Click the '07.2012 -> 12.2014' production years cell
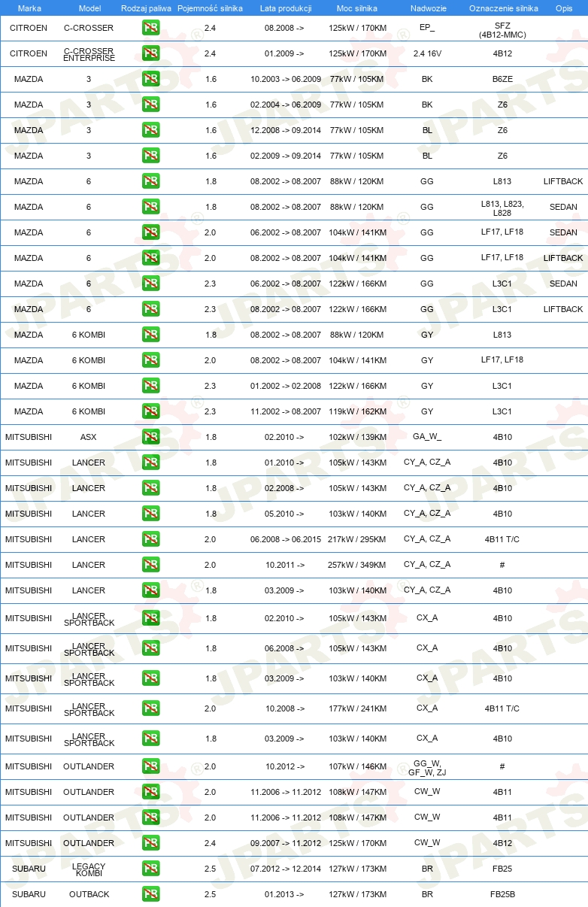588x907 pixels. pyautogui.click(x=286, y=869)
